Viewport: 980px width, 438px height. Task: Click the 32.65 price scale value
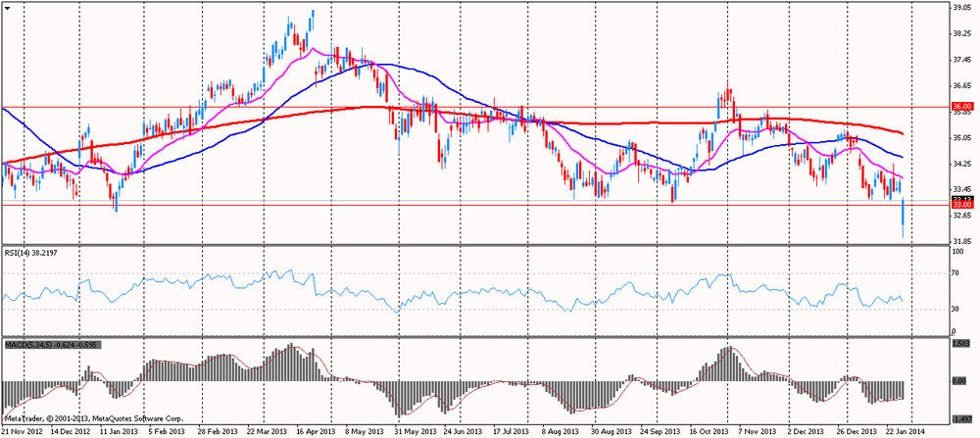[x=960, y=215]
